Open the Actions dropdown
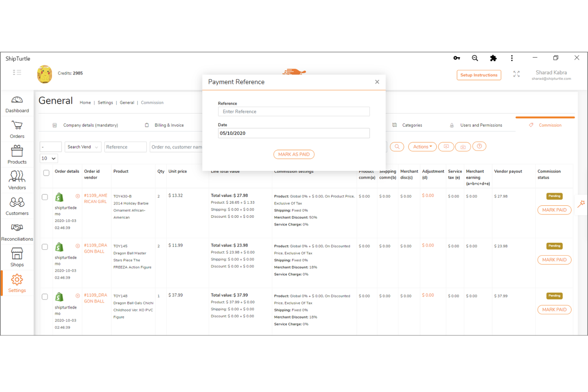This screenshot has height=392, width=588. (x=422, y=147)
